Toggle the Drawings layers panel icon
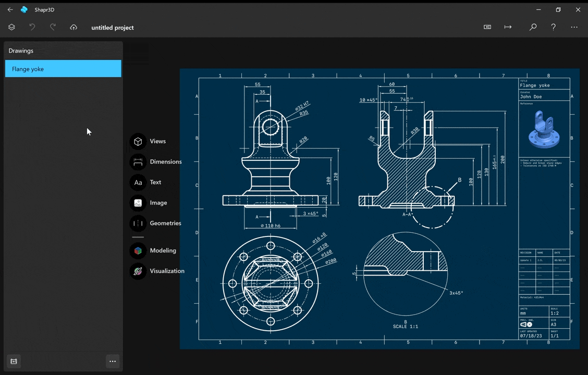This screenshot has height=375, width=588. tap(11, 27)
